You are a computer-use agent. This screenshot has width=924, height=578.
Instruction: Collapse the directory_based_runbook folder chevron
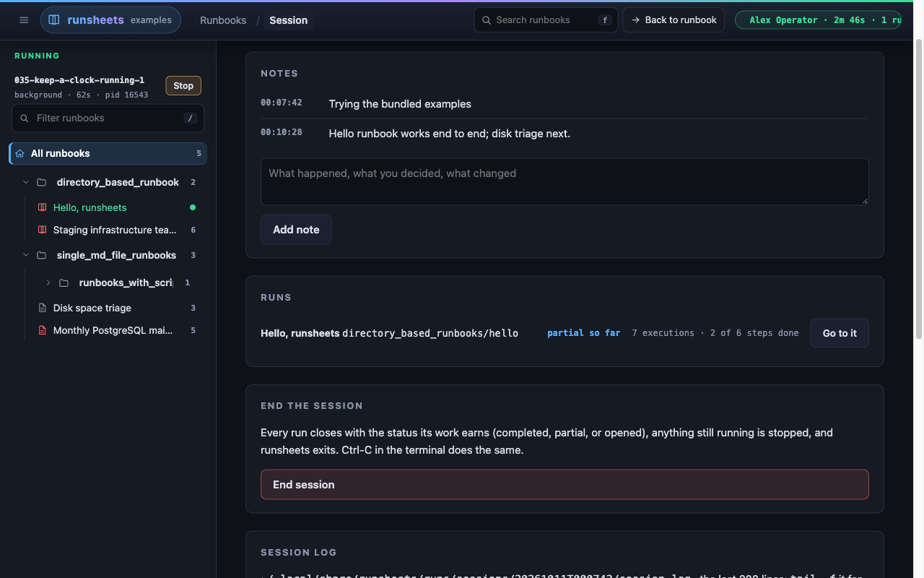(x=26, y=182)
